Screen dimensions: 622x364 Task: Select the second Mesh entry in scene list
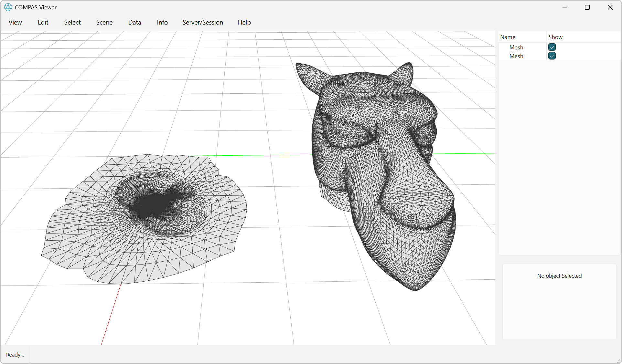click(x=516, y=56)
